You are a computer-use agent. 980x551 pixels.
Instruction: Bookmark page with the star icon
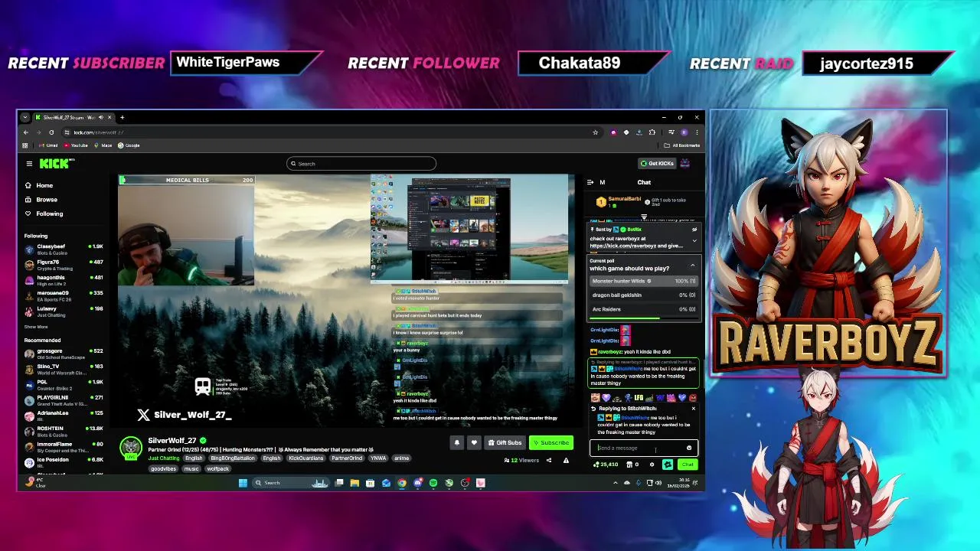coord(595,132)
